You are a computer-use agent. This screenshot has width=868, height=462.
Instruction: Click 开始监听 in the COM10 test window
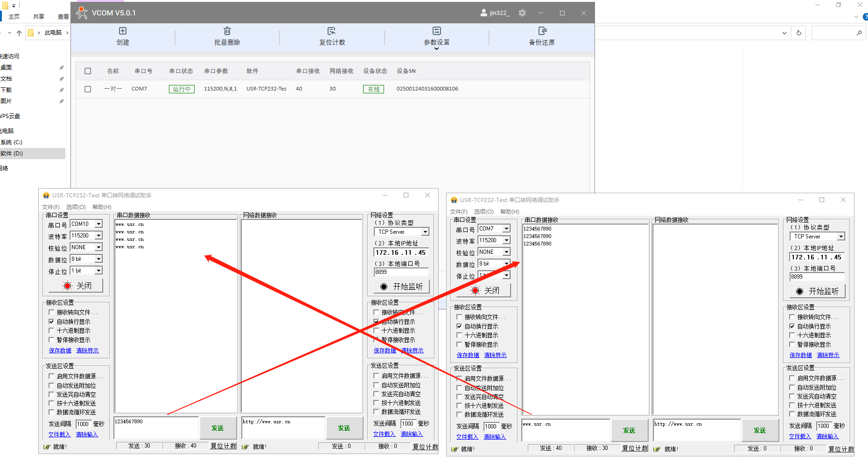(x=402, y=287)
